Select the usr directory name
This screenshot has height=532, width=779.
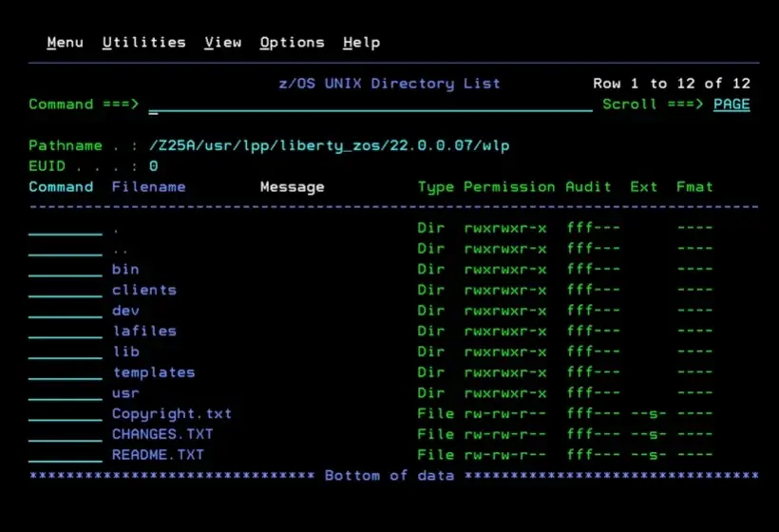tap(125, 393)
